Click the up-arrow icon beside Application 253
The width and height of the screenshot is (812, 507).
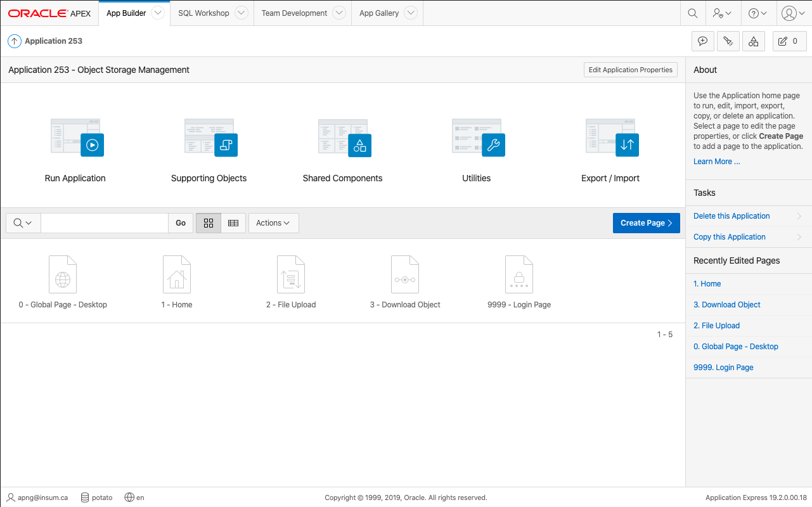point(14,41)
